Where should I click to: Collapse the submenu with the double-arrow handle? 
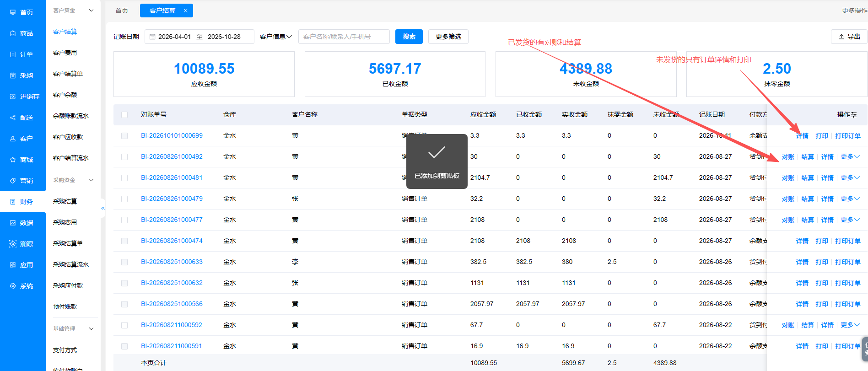103,208
